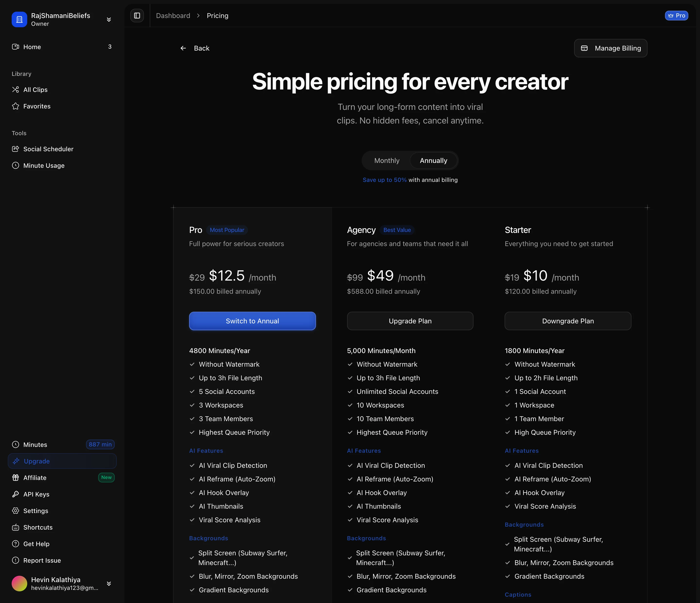700x603 pixels.
Task: Click the Shortcuts keyboard icon
Action: (x=16, y=527)
